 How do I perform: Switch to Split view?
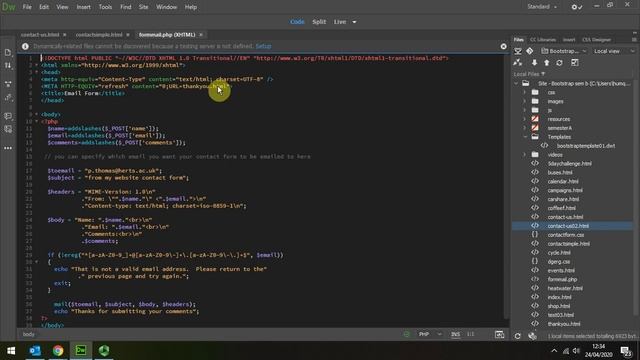[319, 22]
